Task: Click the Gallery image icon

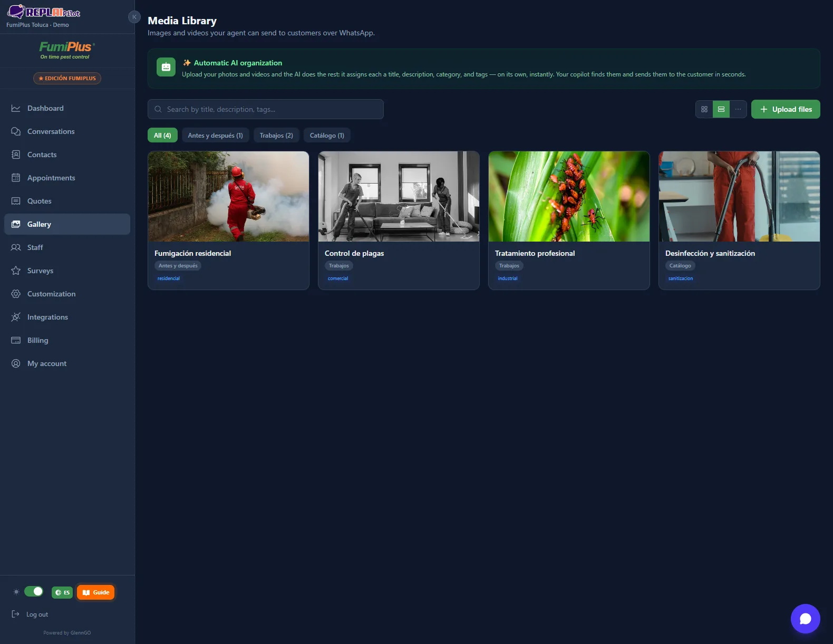Action: tap(16, 224)
